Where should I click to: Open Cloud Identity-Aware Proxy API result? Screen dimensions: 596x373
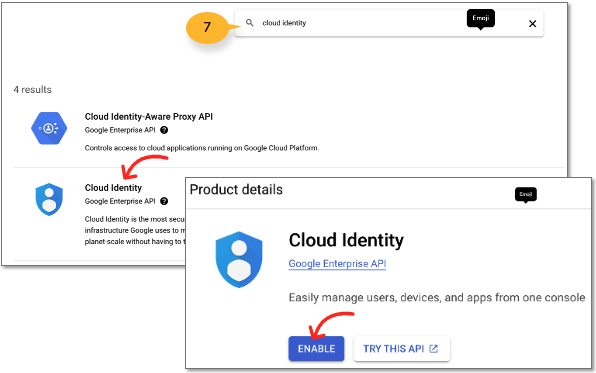pyautogui.click(x=149, y=116)
